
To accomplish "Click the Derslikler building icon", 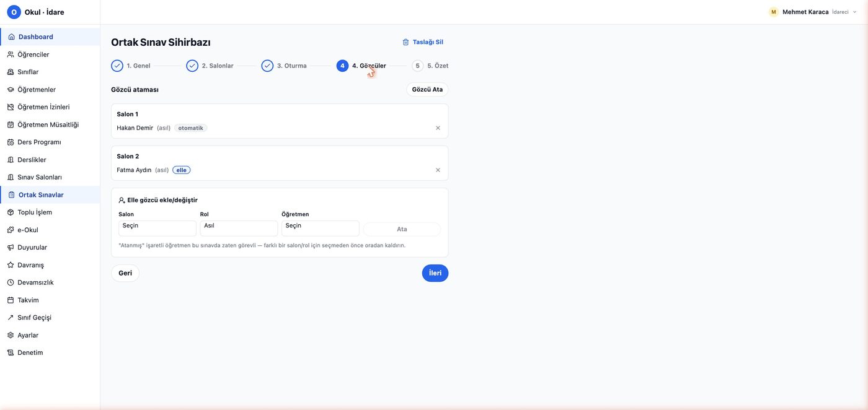I will click(x=11, y=160).
